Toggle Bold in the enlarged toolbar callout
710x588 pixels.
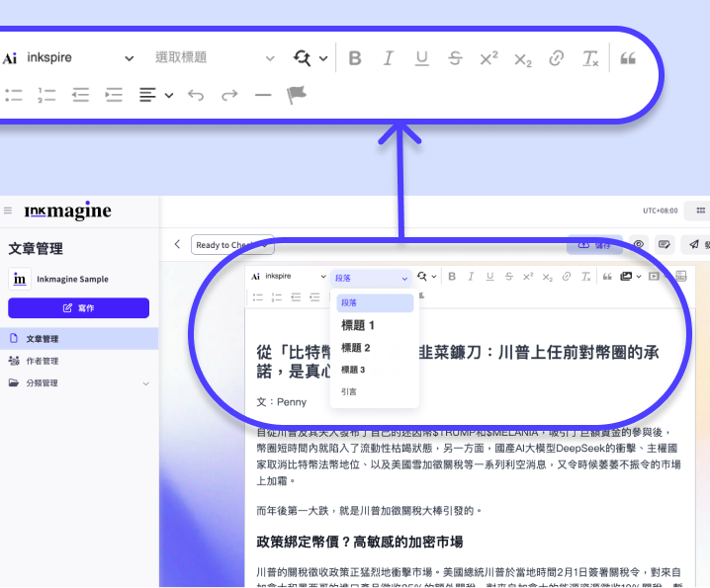point(355,58)
